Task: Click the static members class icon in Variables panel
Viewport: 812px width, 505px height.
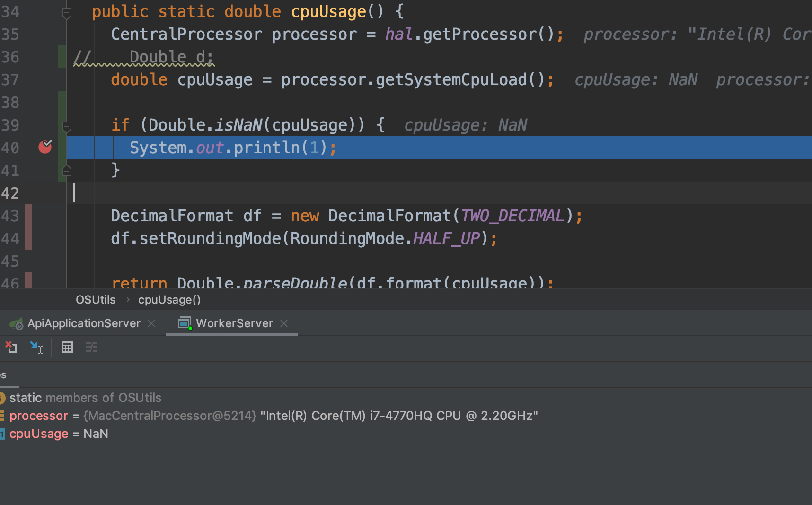Action: coord(2,398)
